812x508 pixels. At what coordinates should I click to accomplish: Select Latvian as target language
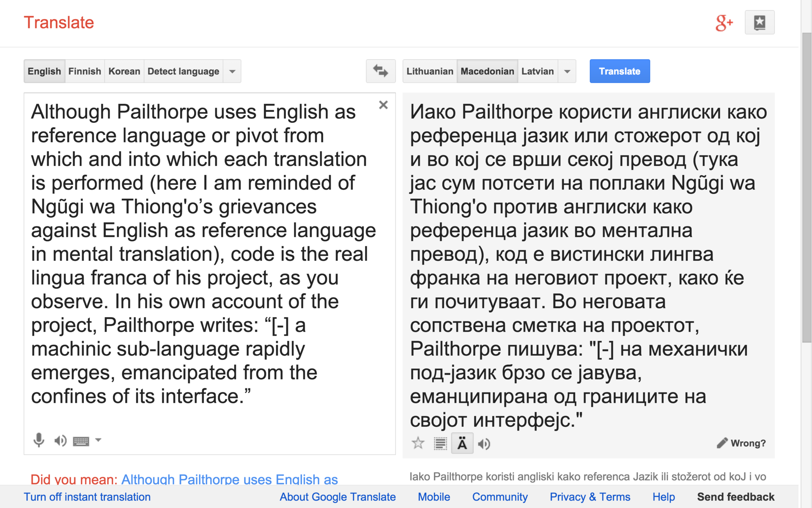pos(537,71)
